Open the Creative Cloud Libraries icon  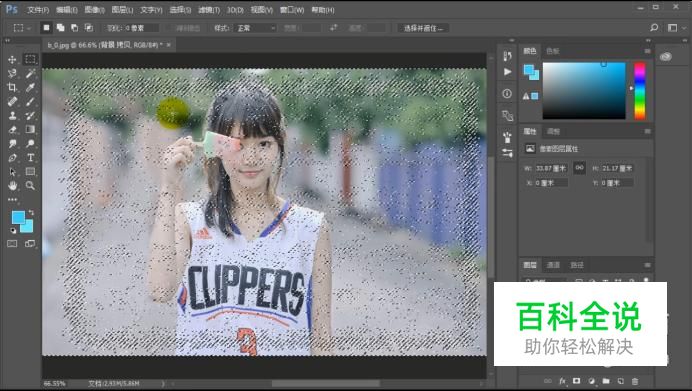point(666,56)
